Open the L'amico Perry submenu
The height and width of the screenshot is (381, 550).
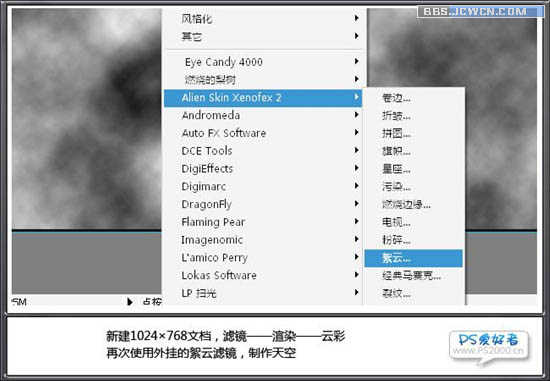pos(264,258)
